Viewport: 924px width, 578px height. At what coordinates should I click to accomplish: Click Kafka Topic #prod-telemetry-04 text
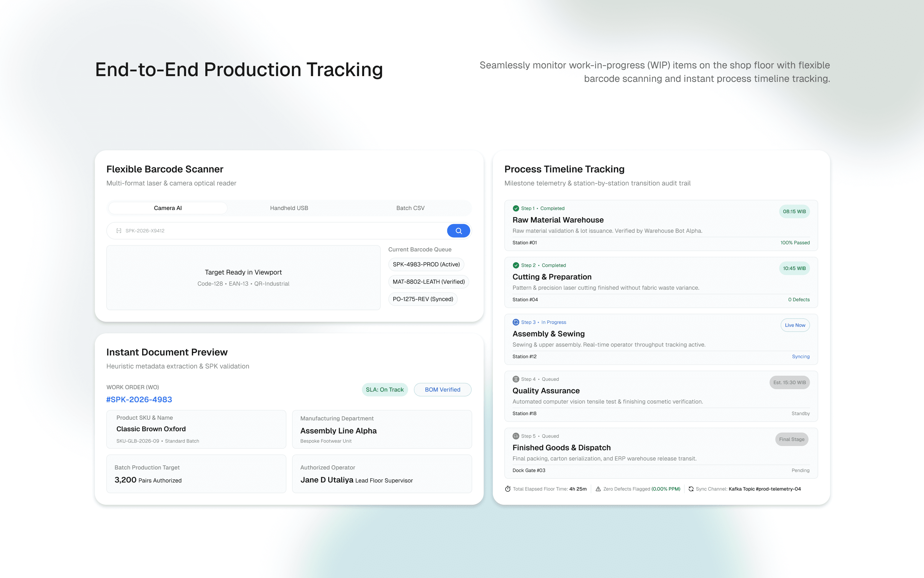click(765, 489)
